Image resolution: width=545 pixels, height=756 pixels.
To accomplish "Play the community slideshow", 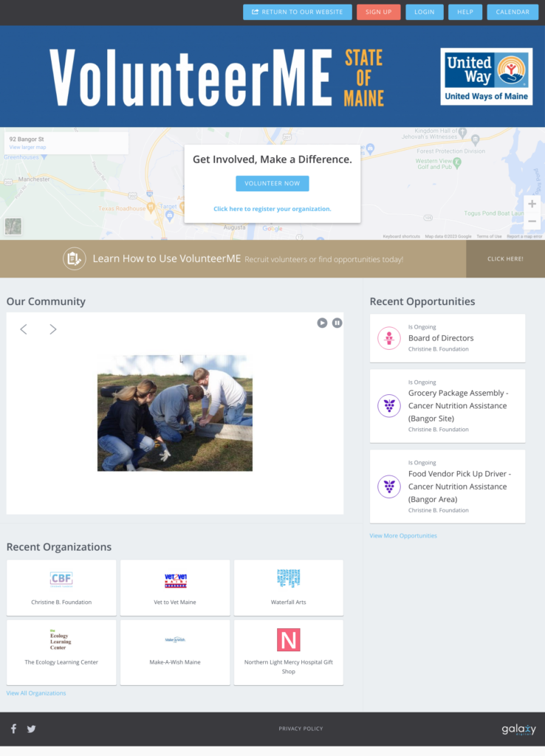I will 322,323.
